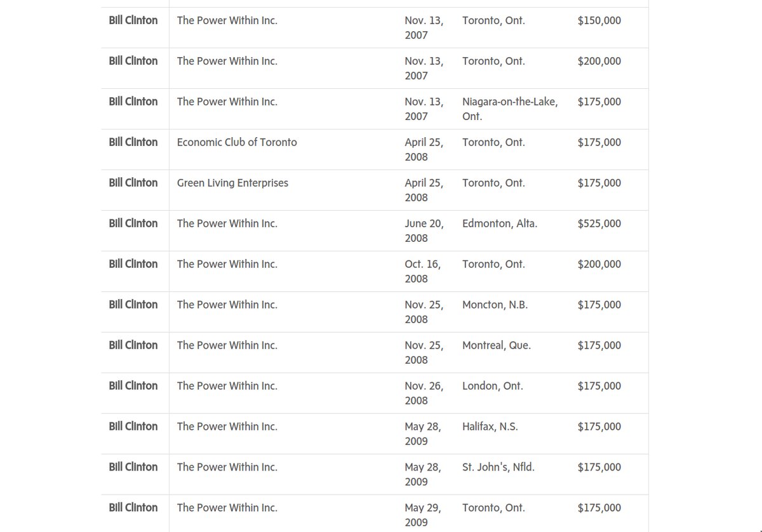The width and height of the screenshot is (762, 532).
Task: Click $200,000 fee in Oct. 16 row
Action: (x=599, y=264)
